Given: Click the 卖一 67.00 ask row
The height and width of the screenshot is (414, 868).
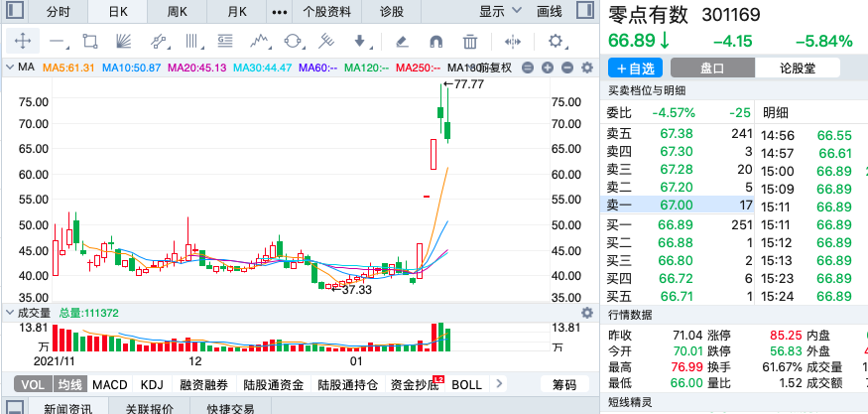Looking at the screenshot, I should click(677, 205).
